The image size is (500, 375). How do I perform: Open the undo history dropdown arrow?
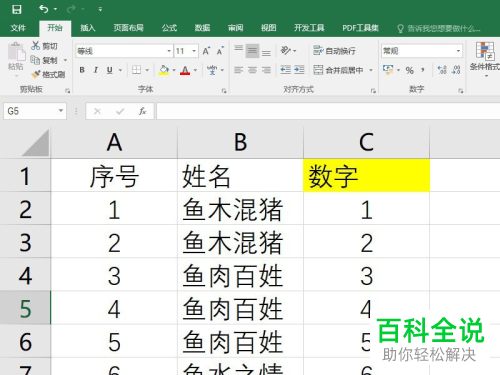coord(55,9)
